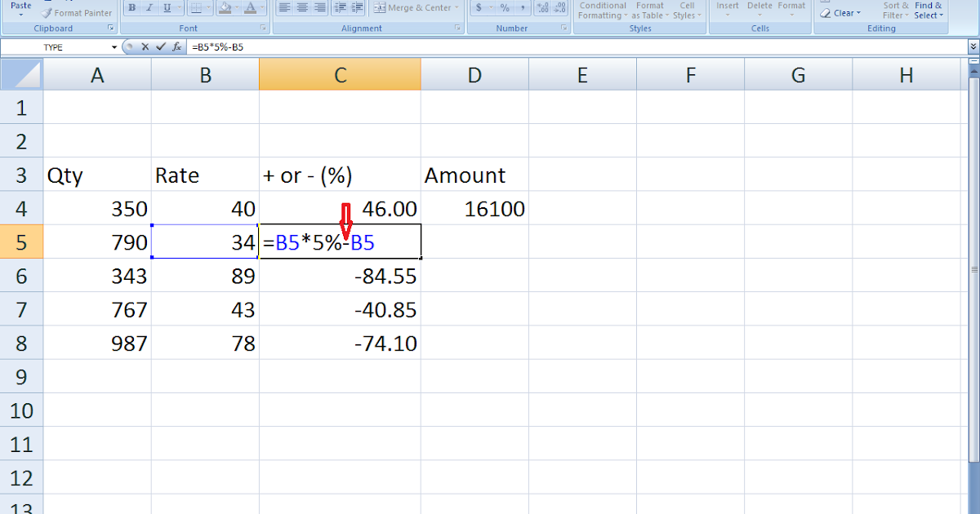Toggle Bold formatting
Screen dimensions: 980x514
tap(131, 8)
